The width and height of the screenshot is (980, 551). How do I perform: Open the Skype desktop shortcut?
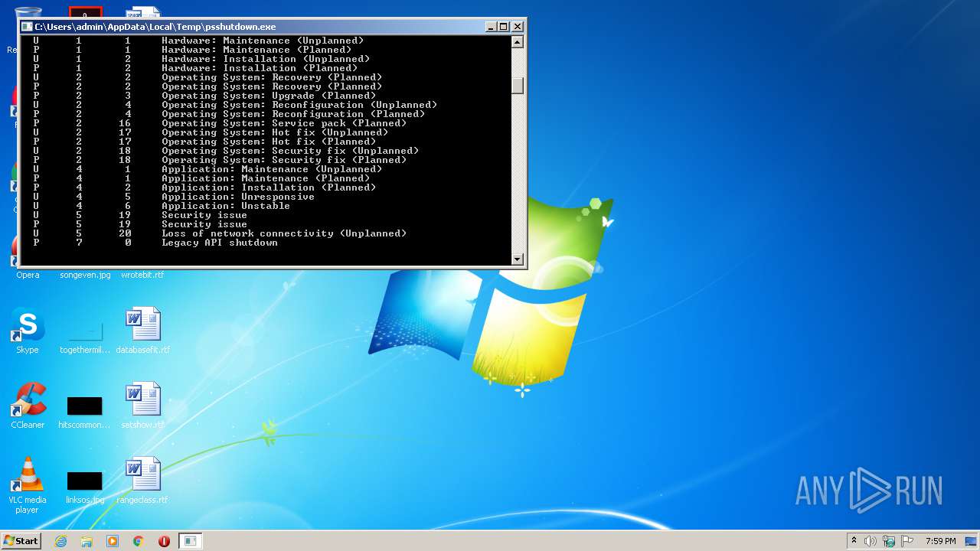pyautogui.click(x=28, y=331)
